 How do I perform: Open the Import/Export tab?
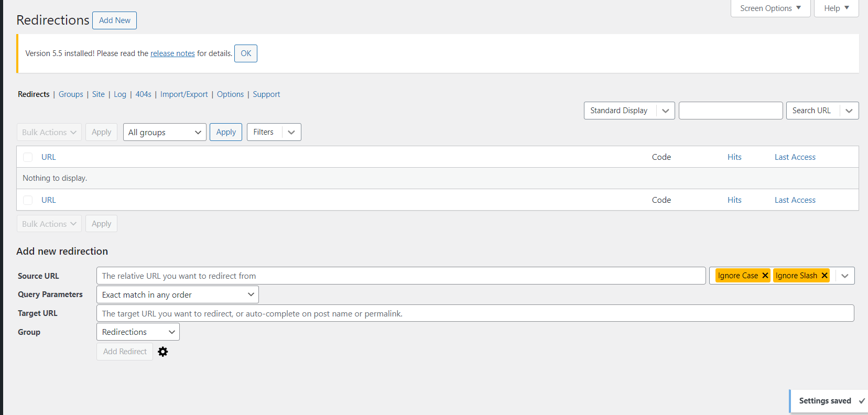coord(184,94)
